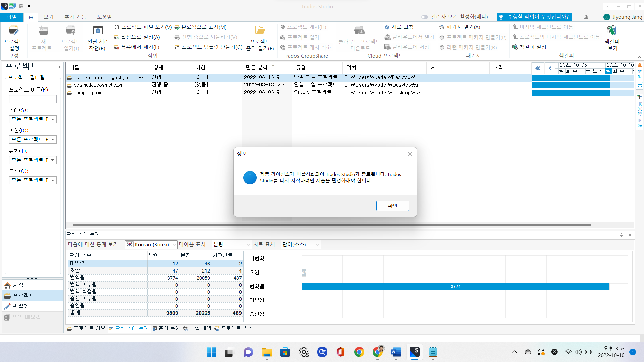This screenshot has height=362, width=644.
Task: Show hidden tray icons chevron
Action: click(x=514, y=352)
